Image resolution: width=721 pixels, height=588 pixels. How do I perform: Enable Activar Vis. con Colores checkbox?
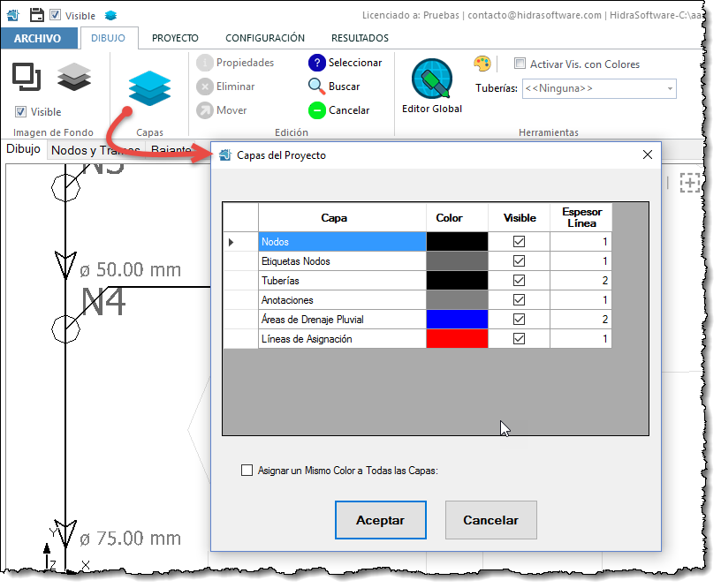pyautogui.click(x=520, y=64)
